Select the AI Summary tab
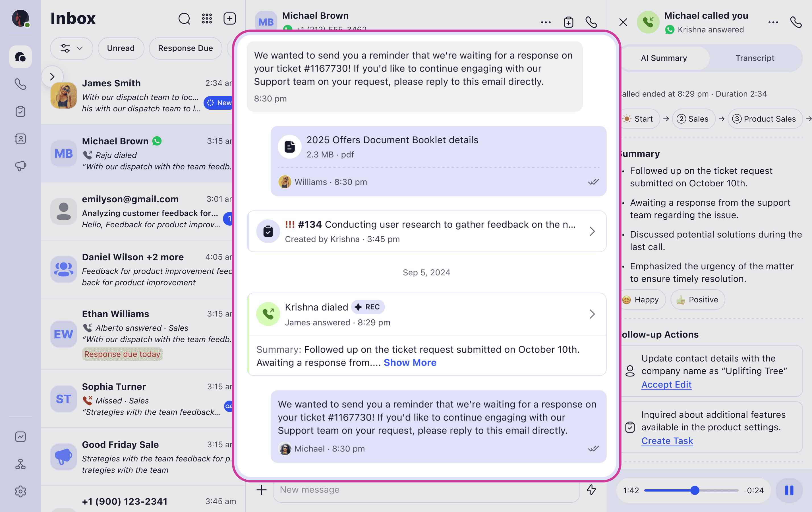Viewport: 812px width, 512px height. tap(664, 58)
